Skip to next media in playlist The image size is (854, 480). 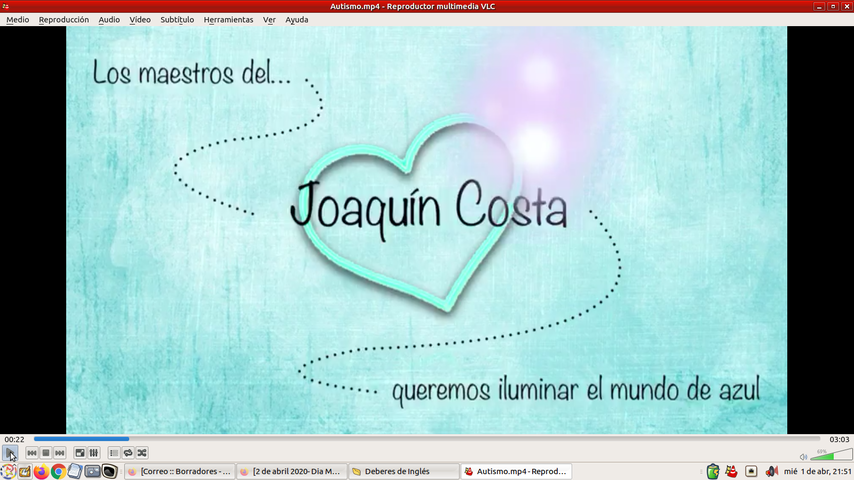pos(59,453)
